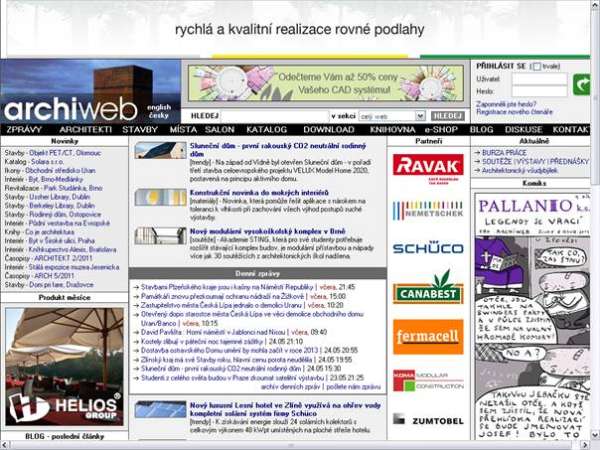Expand the v sekci dropdown
The height and width of the screenshot is (450, 600).
(x=420, y=116)
